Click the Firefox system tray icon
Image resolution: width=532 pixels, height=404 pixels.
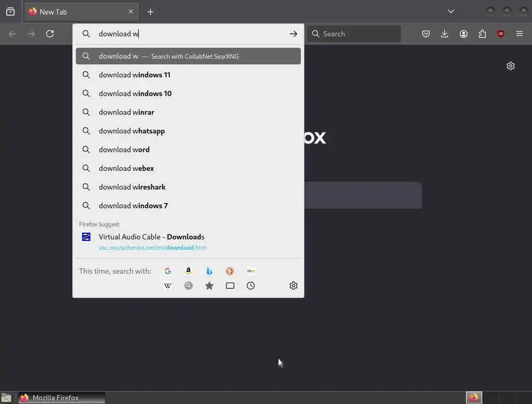(474, 398)
